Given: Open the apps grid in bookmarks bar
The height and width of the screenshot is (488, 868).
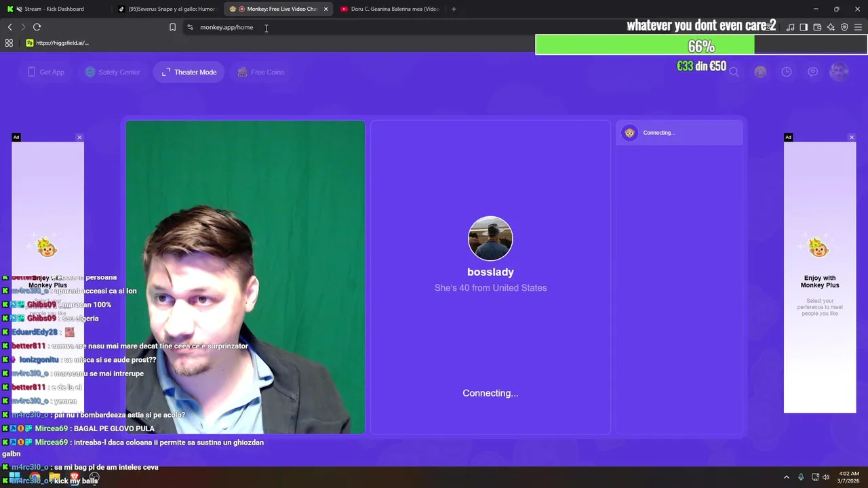Looking at the screenshot, I should click(9, 43).
